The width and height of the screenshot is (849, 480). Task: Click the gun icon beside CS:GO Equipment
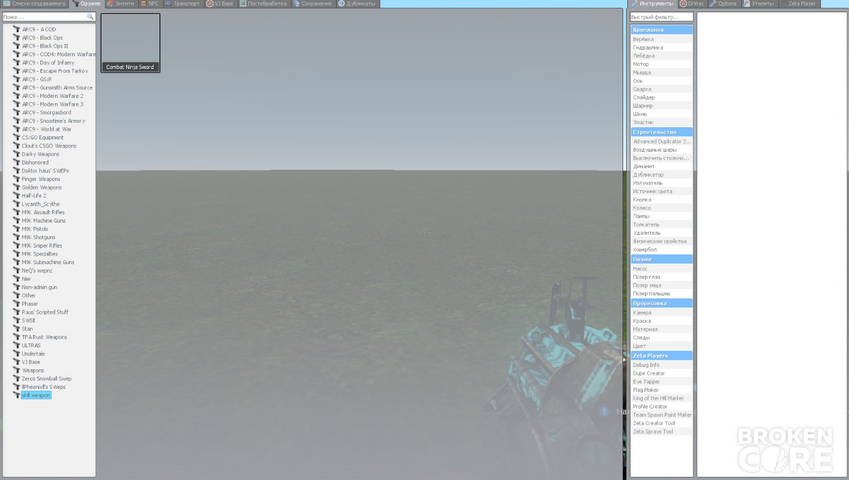pyautogui.click(x=16, y=137)
